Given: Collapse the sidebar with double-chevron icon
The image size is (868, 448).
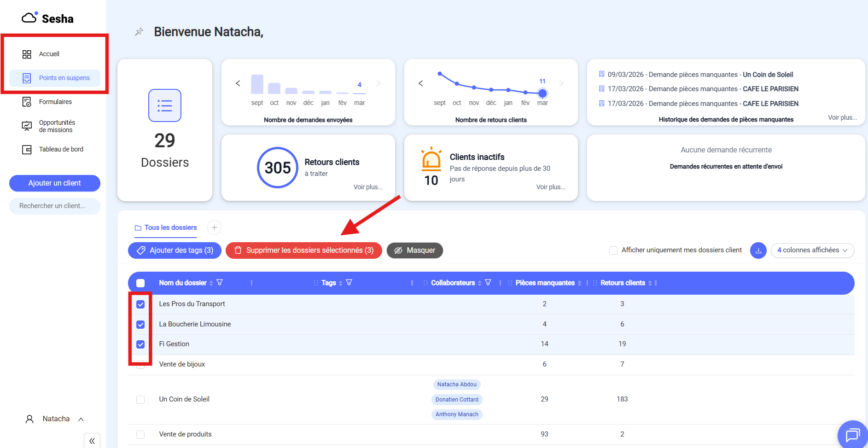Looking at the screenshot, I should tap(92, 441).
